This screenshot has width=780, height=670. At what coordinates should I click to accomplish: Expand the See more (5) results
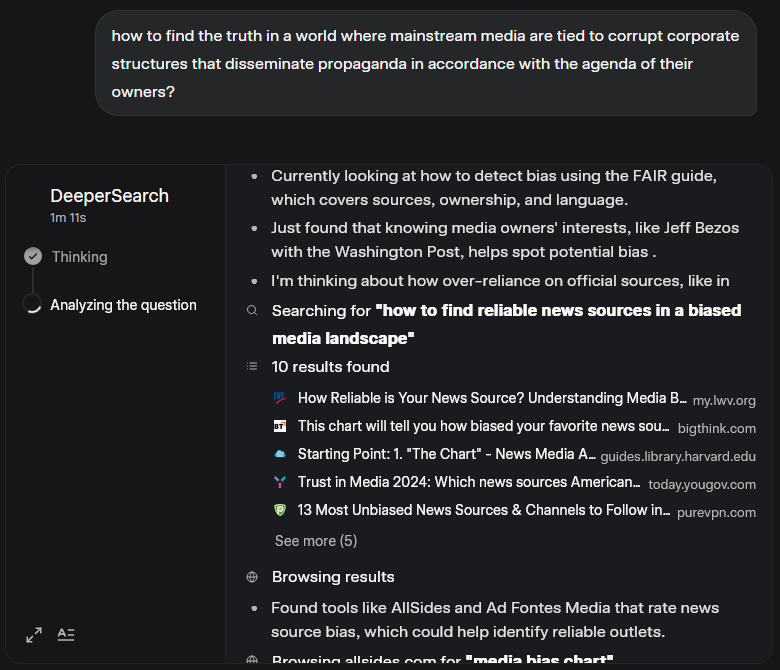pyautogui.click(x=316, y=541)
